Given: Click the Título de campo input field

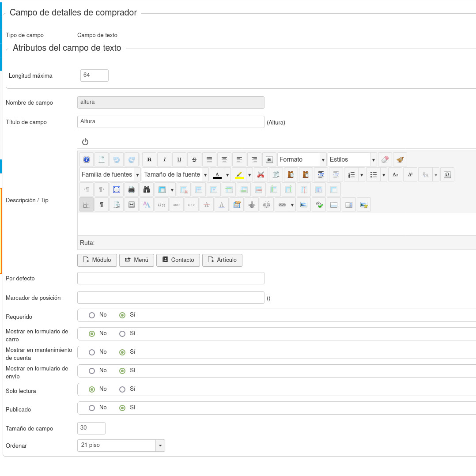Looking at the screenshot, I should pyautogui.click(x=170, y=122).
